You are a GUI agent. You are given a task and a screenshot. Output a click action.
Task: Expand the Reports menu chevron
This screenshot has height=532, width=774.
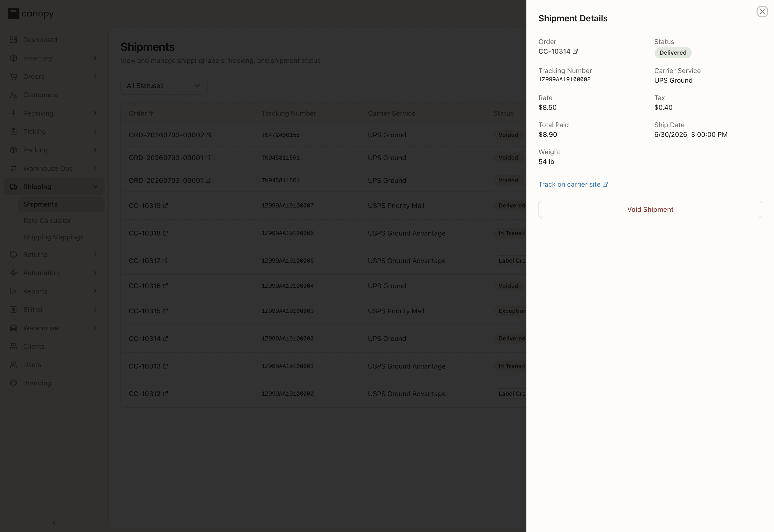point(95,291)
